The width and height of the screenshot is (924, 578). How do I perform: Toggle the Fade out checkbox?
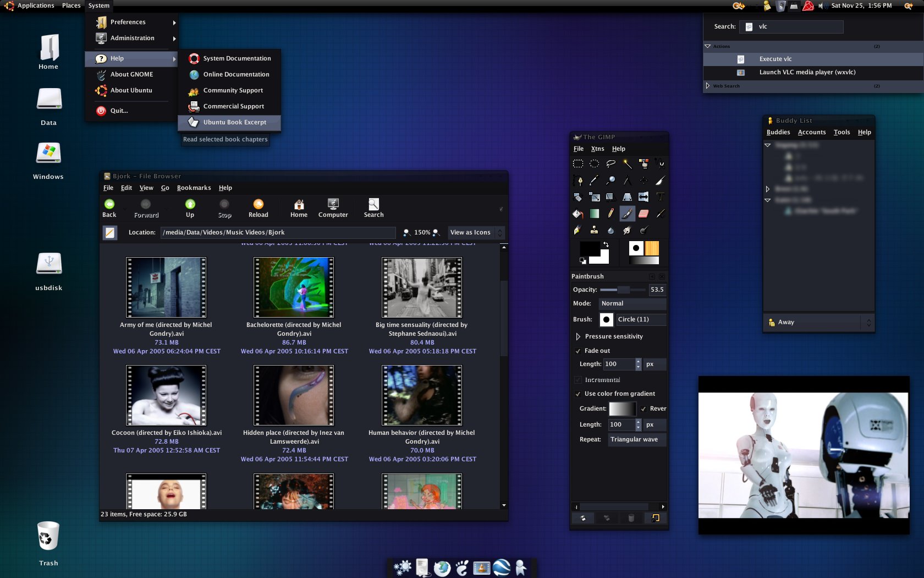pos(578,351)
